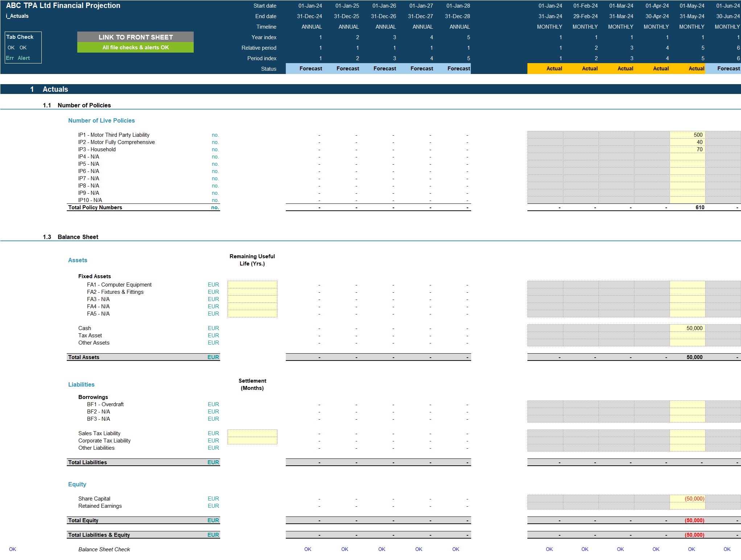This screenshot has height=560, width=741.
Task: Select the Sales Tax Liability settlement months input
Action: (x=252, y=433)
